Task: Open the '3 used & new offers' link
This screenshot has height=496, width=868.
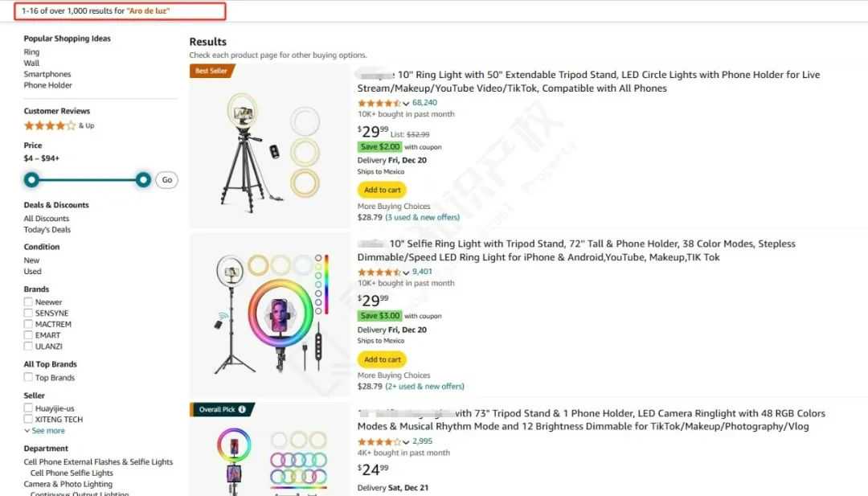Action: (423, 217)
